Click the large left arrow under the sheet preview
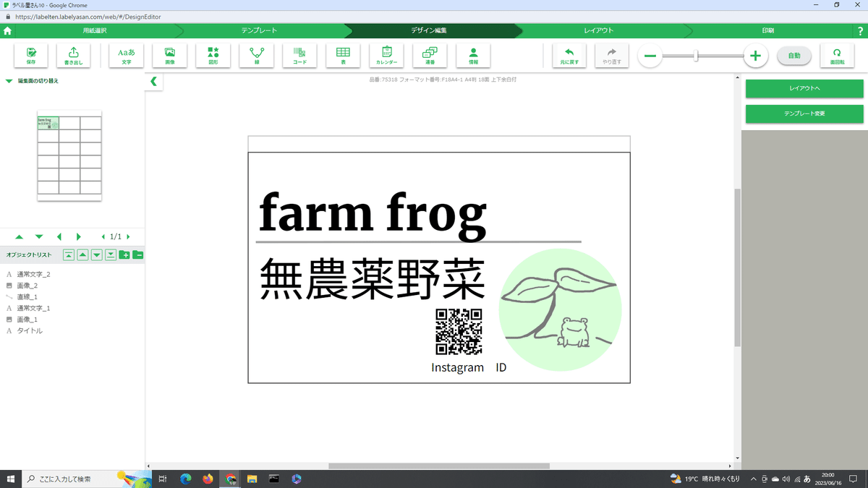868x488 pixels. coord(59,236)
